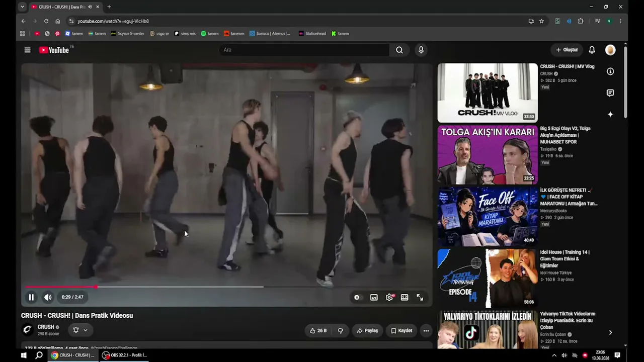Open the Yalvarıyo TikToklarını İzledik thumbnail
644x362 pixels.
pyautogui.click(x=488, y=330)
